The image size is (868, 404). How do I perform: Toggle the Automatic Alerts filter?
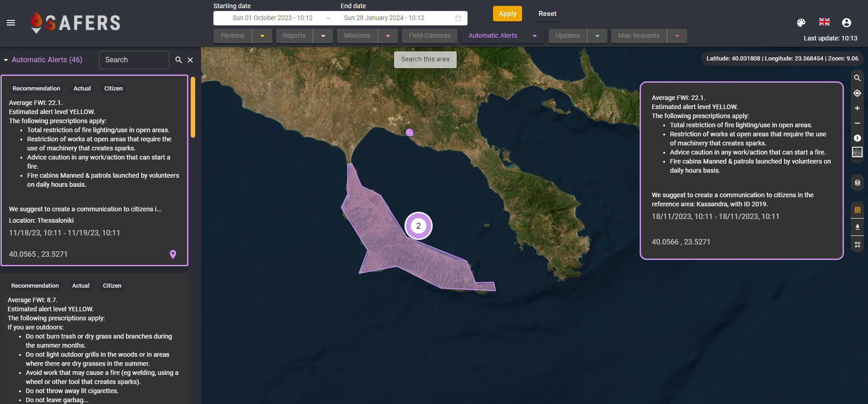493,35
